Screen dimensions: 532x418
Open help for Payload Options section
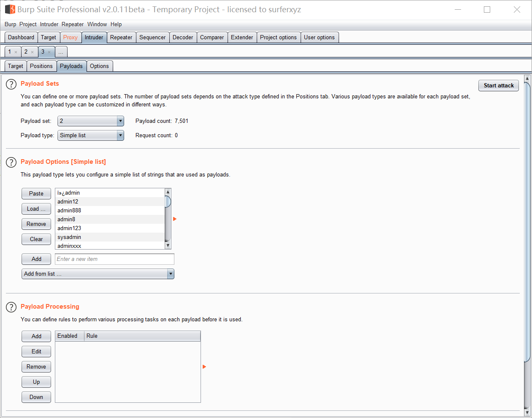click(x=11, y=162)
